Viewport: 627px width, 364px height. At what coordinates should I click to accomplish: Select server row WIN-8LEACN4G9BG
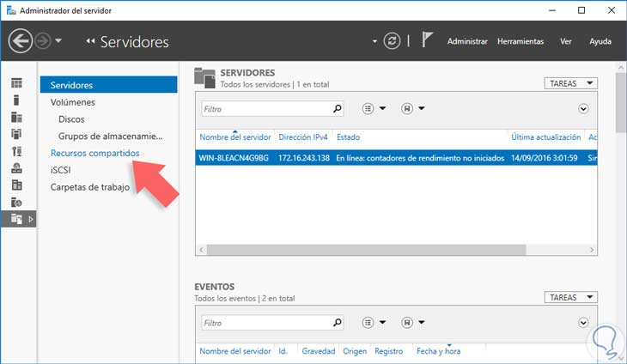(396, 158)
